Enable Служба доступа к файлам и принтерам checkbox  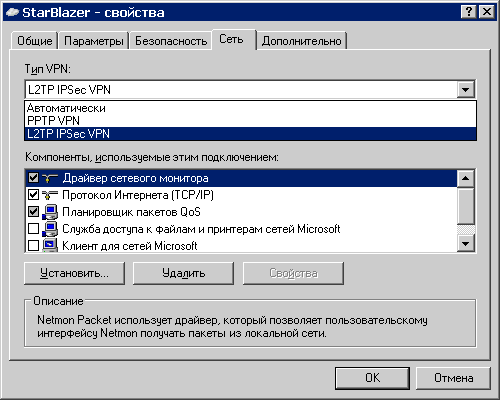pyautogui.click(x=33, y=229)
